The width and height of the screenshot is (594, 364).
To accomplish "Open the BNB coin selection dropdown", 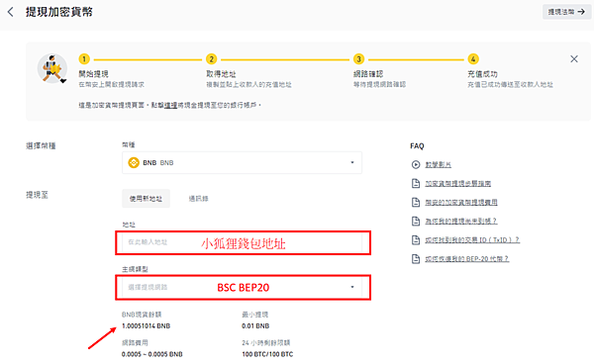I will click(x=242, y=162).
